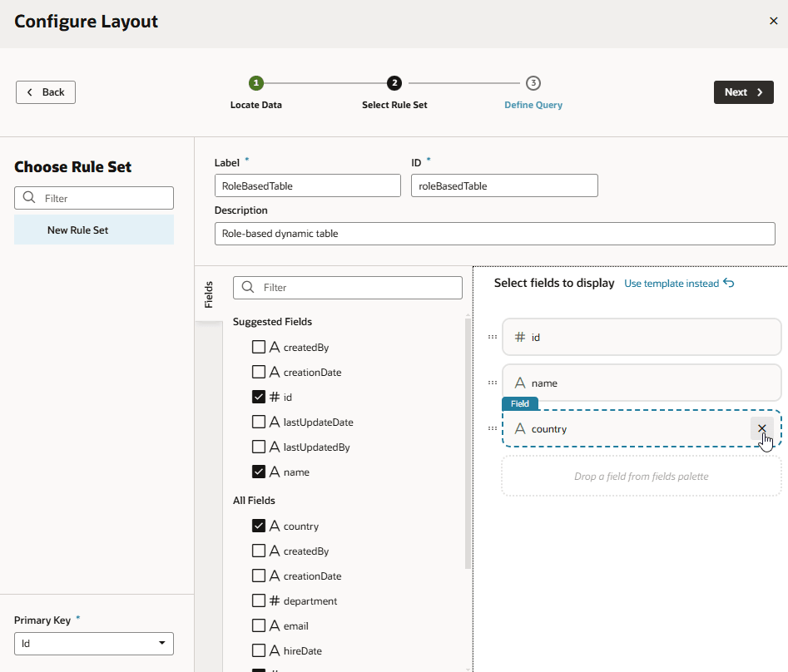
Task: Check the suggested creationDate field
Action: tap(258, 372)
